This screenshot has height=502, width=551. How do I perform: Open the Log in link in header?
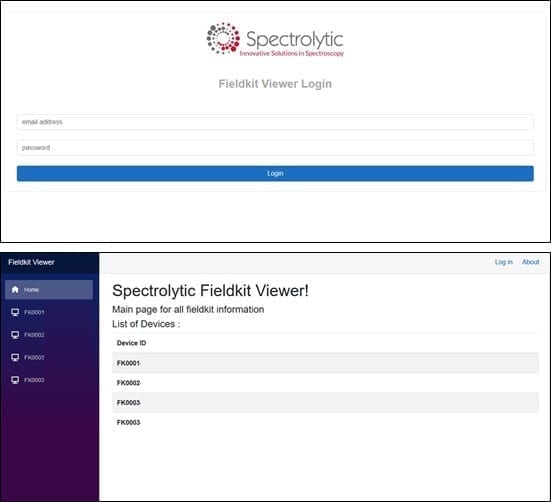504,262
